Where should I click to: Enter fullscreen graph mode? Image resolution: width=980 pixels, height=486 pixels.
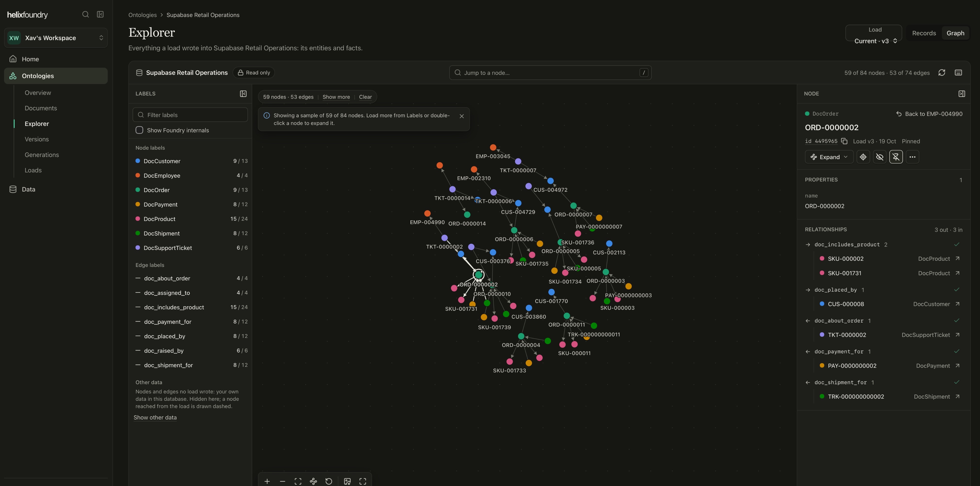[363, 481]
